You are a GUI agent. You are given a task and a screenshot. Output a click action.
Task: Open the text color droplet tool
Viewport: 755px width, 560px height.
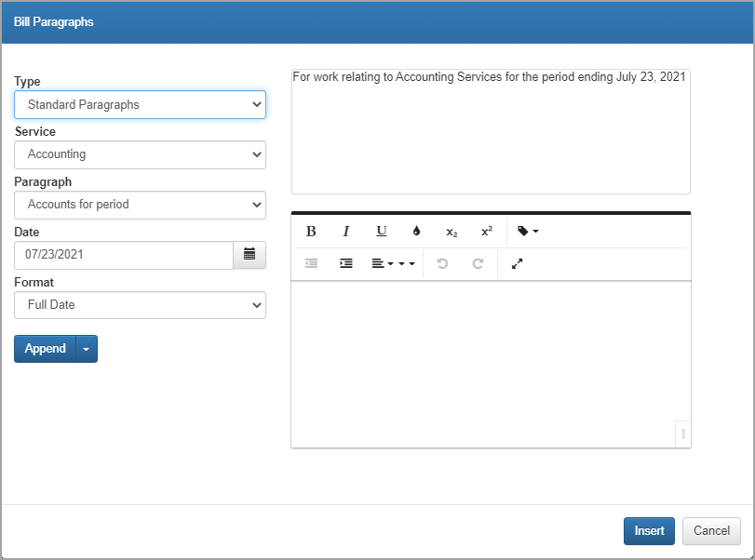click(416, 232)
